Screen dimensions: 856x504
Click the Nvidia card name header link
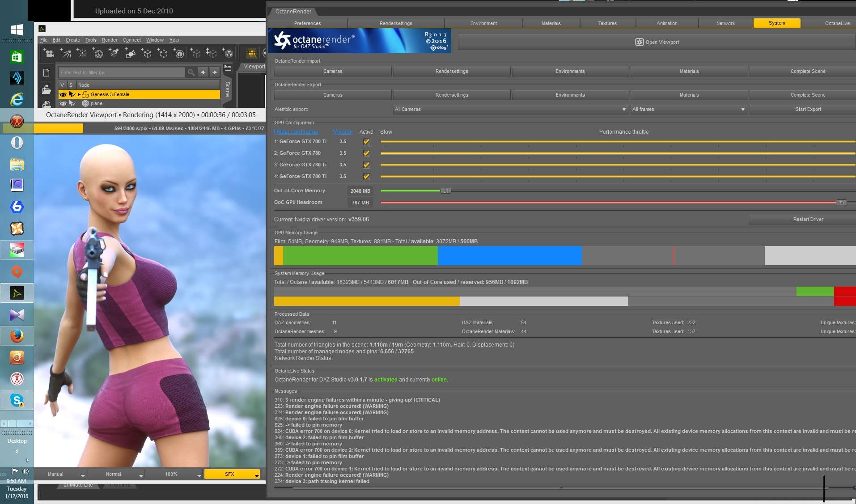pos(296,132)
